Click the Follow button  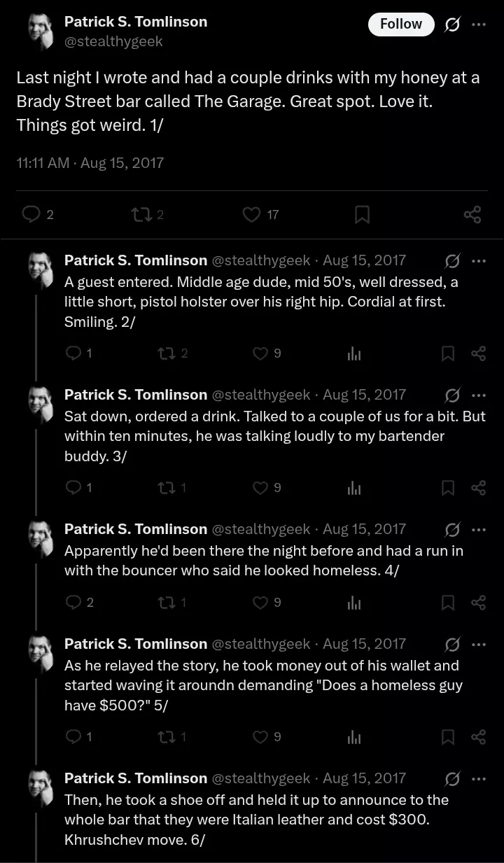click(401, 24)
